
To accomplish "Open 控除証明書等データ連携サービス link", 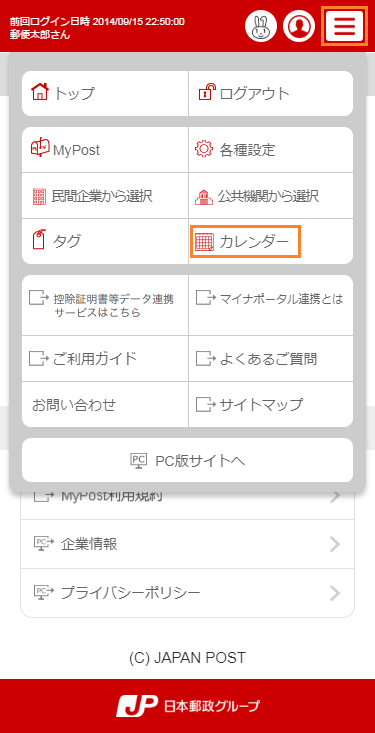I will [x=105, y=305].
